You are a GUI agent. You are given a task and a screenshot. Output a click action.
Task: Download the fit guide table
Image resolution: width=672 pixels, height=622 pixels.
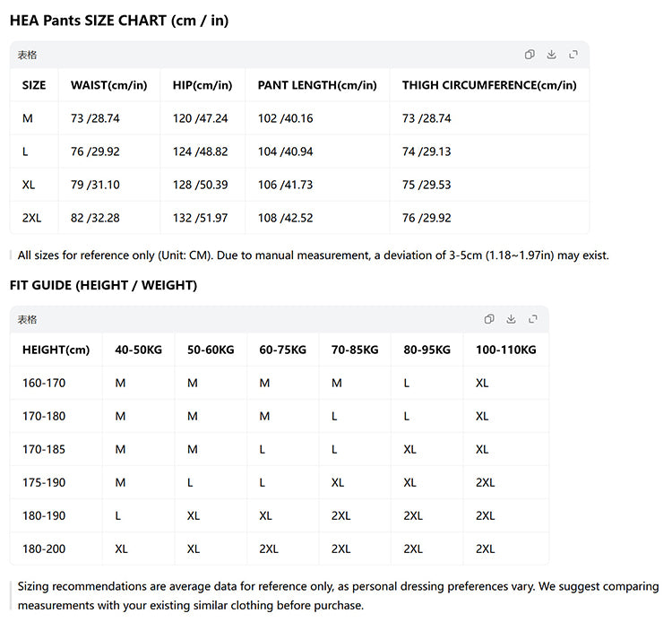pos(511,319)
